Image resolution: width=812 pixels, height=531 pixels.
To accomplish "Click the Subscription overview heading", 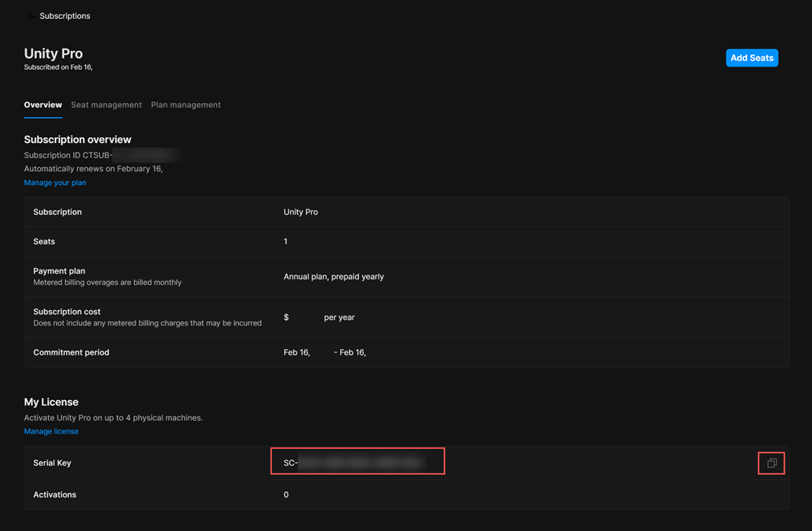I will [78, 140].
